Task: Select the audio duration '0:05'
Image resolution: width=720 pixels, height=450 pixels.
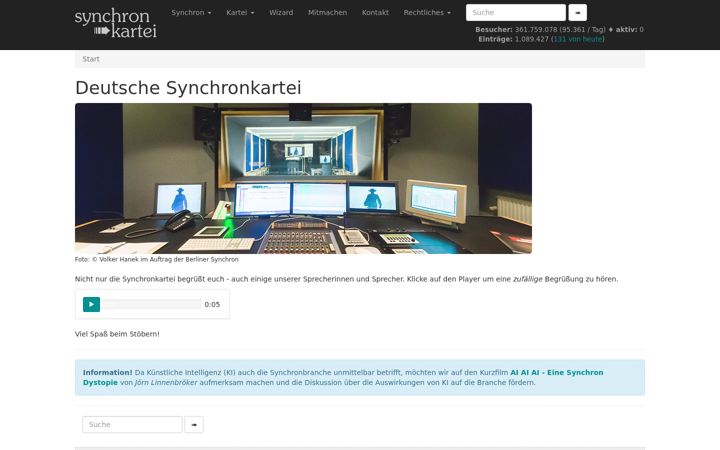Action: click(x=212, y=304)
